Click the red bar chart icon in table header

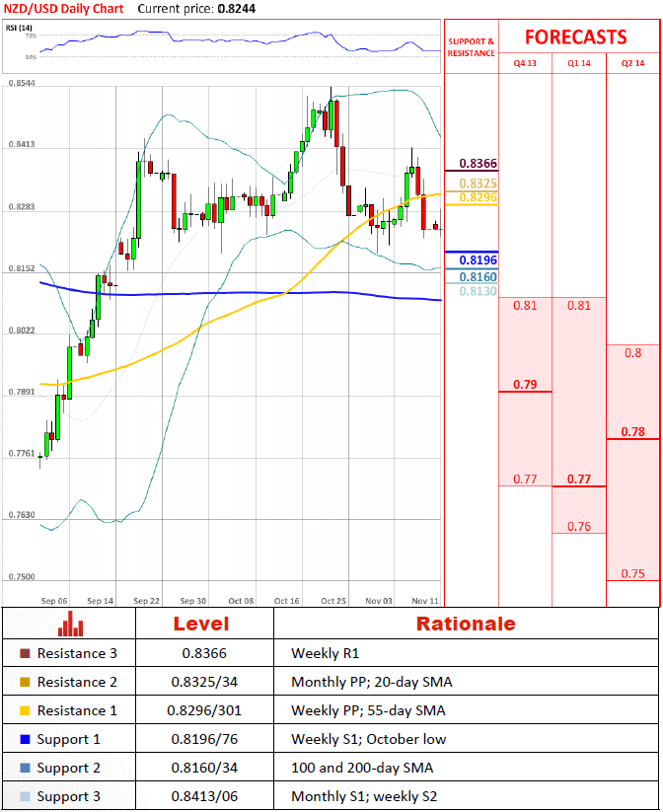(x=70, y=624)
